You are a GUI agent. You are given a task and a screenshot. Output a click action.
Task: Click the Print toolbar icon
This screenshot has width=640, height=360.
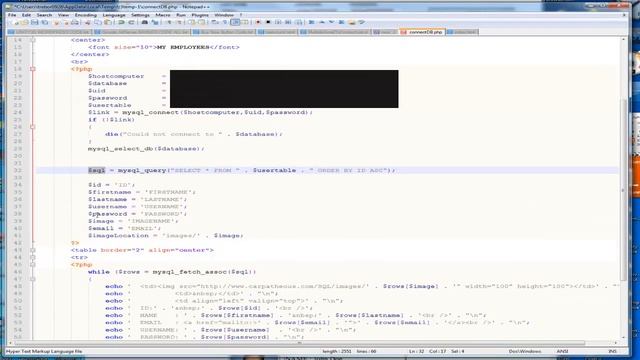pyautogui.click(x=75, y=22)
